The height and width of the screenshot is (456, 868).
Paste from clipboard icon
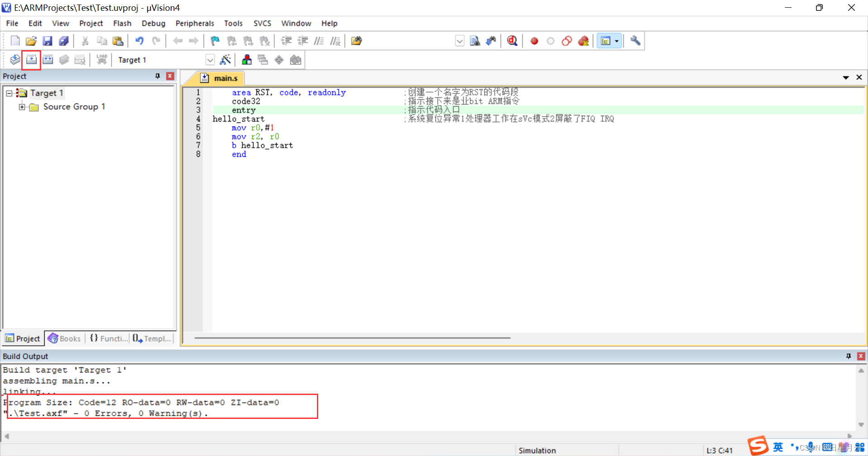tap(118, 41)
